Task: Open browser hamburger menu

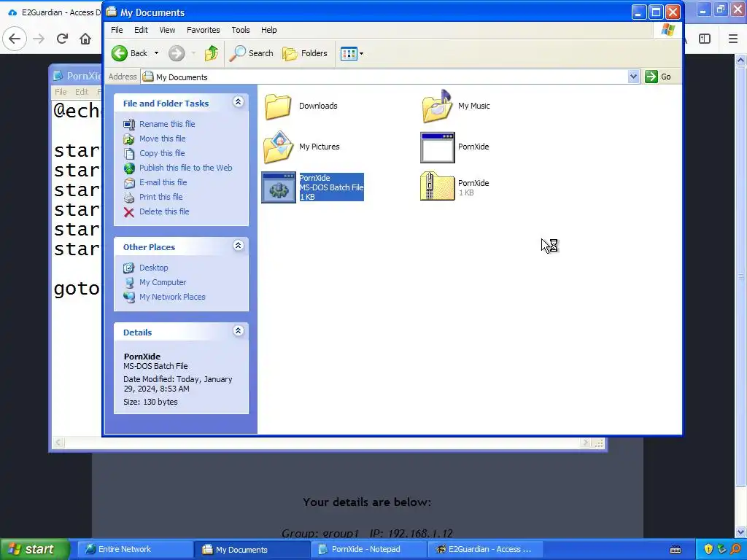Action: click(x=733, y=39)
